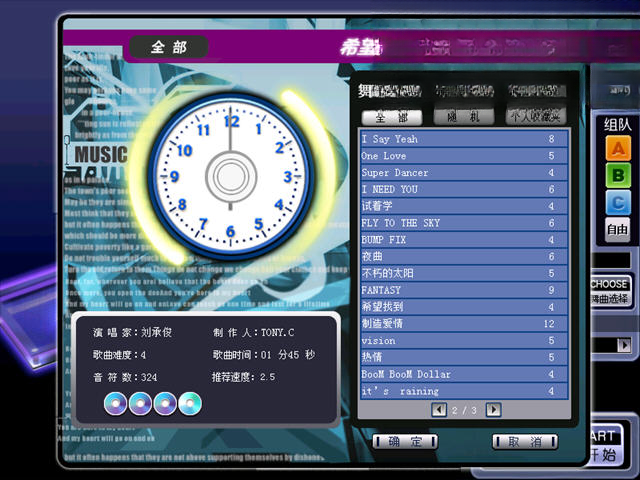640x480 pixels.
Task: Click the START 开始 button
Action: coord(607,445)
